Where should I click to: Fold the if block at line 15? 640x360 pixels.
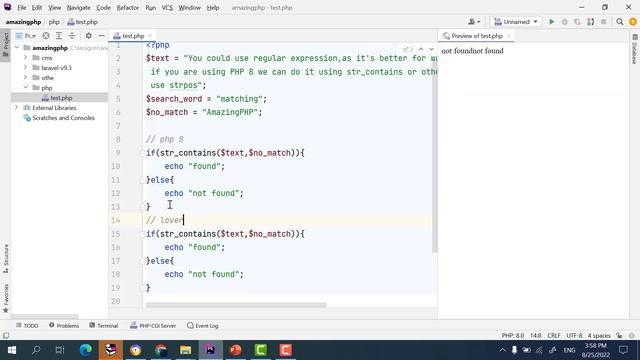coord(142,233)
